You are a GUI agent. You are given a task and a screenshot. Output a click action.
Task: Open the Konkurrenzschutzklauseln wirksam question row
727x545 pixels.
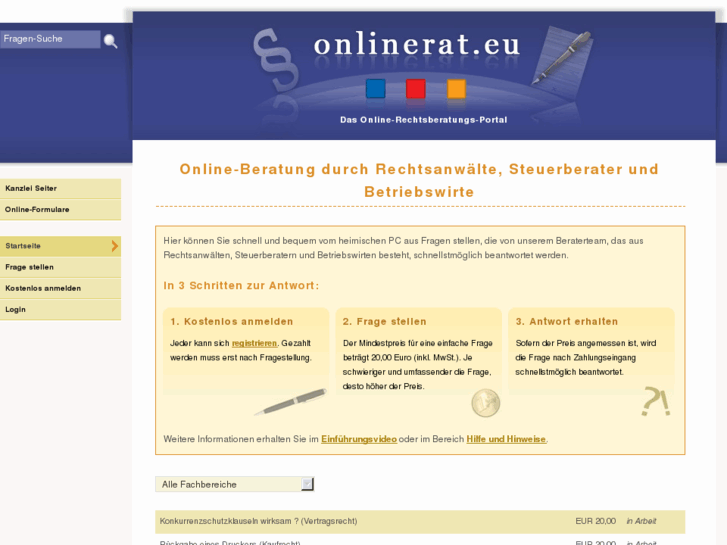[420, 521]
